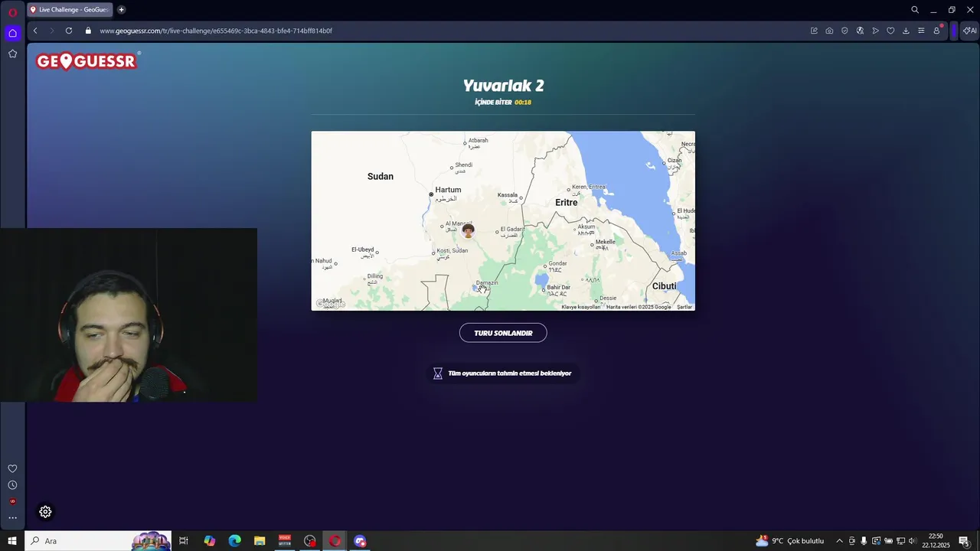The width and height of the screenshot is (980, 551).
Task: Open the settings gear in Opera sidebar
Action: pyautogui.click(x=45, y=512)
